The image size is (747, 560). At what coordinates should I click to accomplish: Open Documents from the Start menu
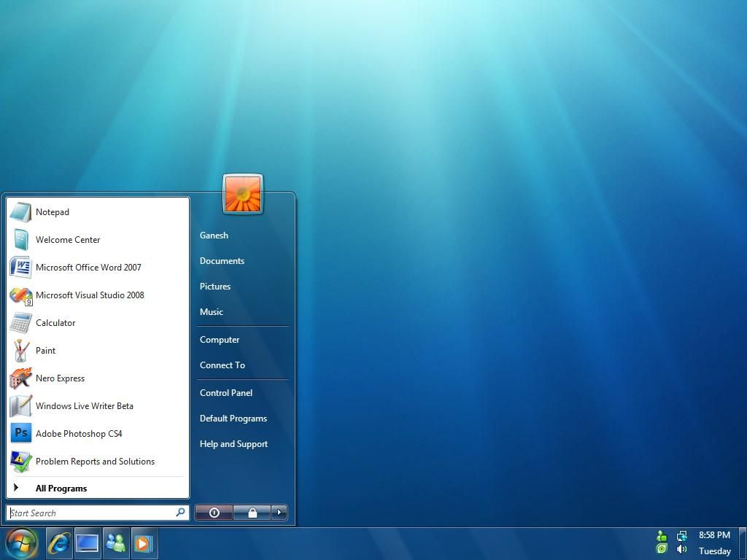[x=222, y=260]
